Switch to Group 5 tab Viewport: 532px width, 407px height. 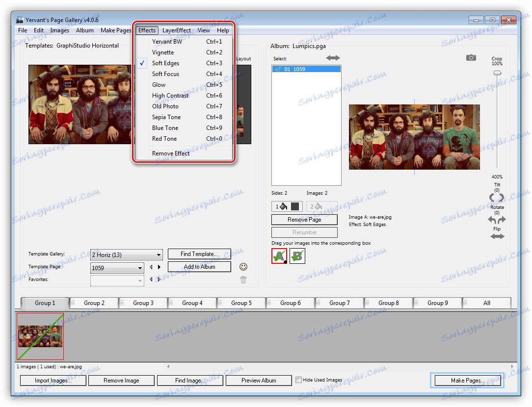click(x=241, y=303)
